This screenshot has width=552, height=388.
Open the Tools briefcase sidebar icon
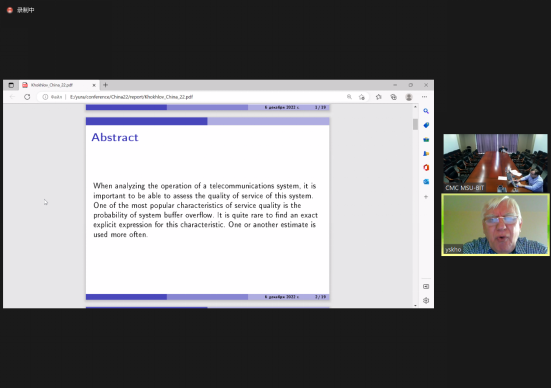click(426, 139)
